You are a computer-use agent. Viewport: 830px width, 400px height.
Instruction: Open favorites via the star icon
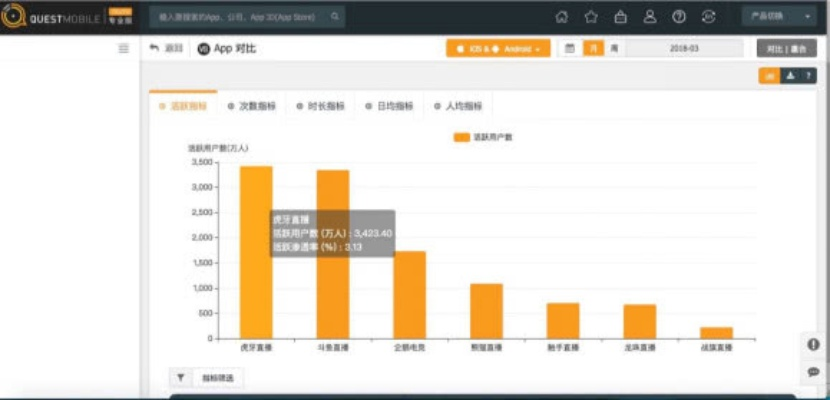tap(591, 17)
